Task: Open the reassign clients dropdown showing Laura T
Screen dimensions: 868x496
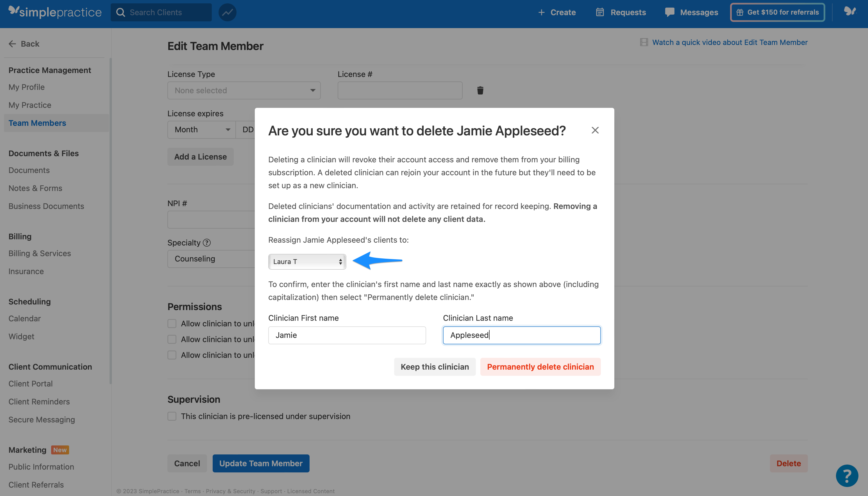Action: (x=307, y=261)
